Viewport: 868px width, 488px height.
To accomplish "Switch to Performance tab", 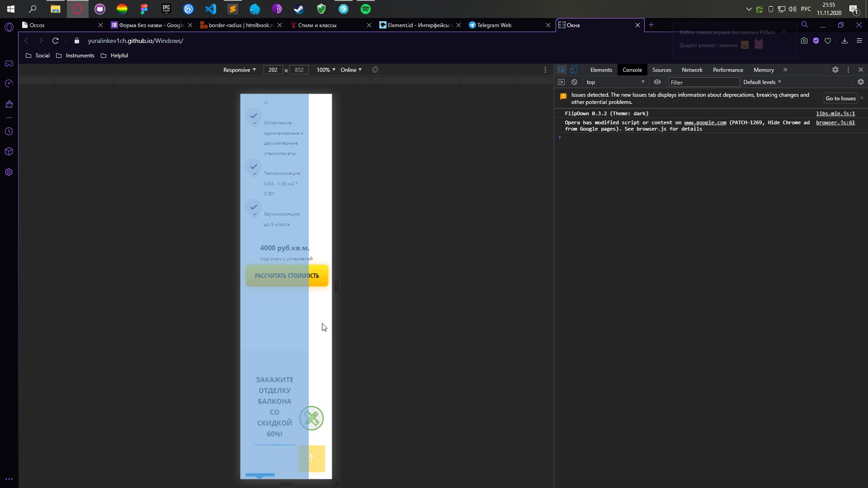I will click(x=728, y=70).
